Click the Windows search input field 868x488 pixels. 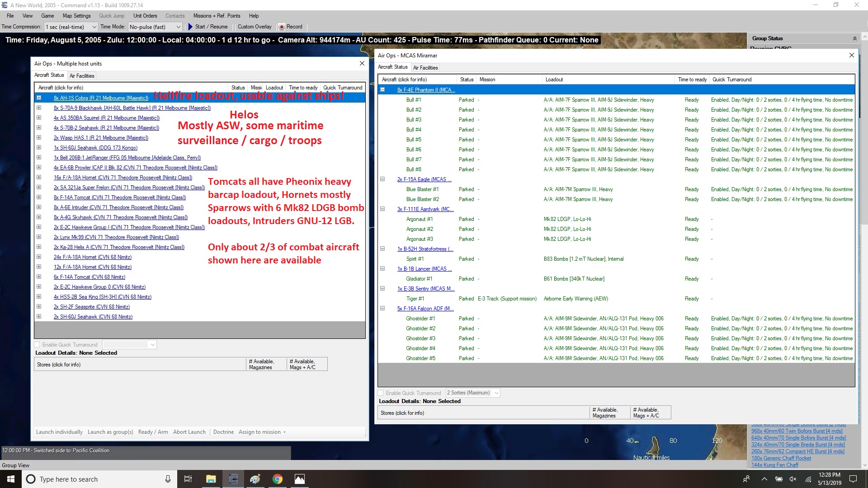95,479
